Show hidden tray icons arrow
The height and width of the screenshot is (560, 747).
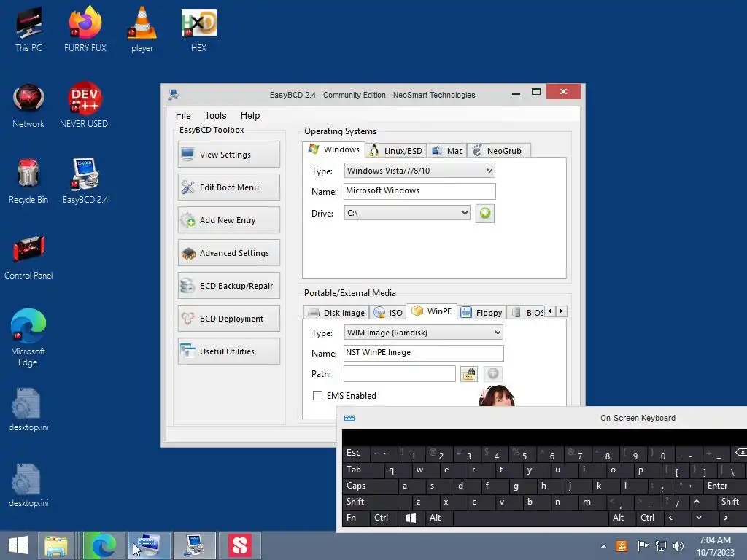pos(603,546)
